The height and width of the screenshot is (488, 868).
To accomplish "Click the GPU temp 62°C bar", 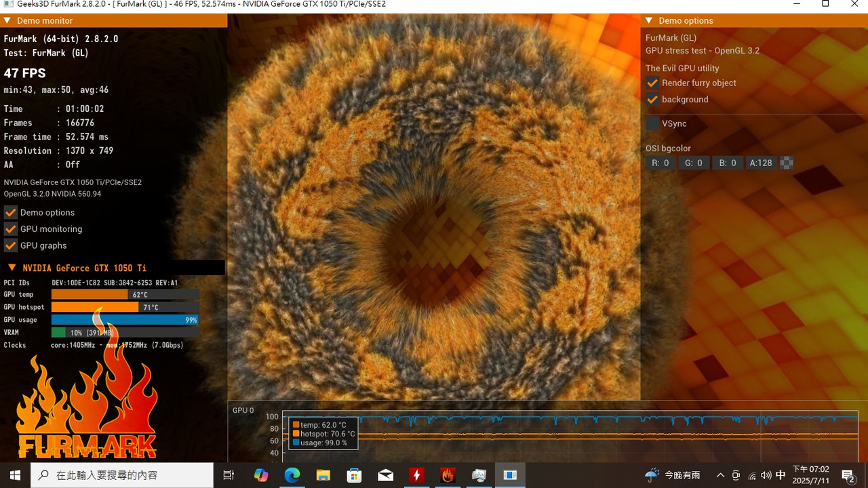I will [125, 294].
